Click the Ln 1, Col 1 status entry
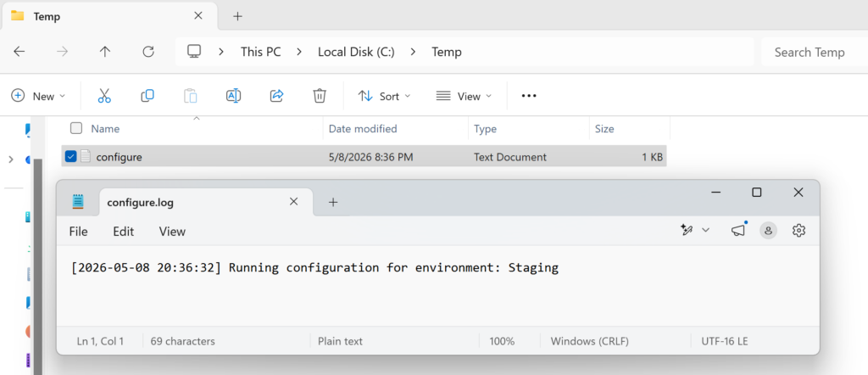Image resolution: width=868 pixels, height=375 pixels. point(100,341)
